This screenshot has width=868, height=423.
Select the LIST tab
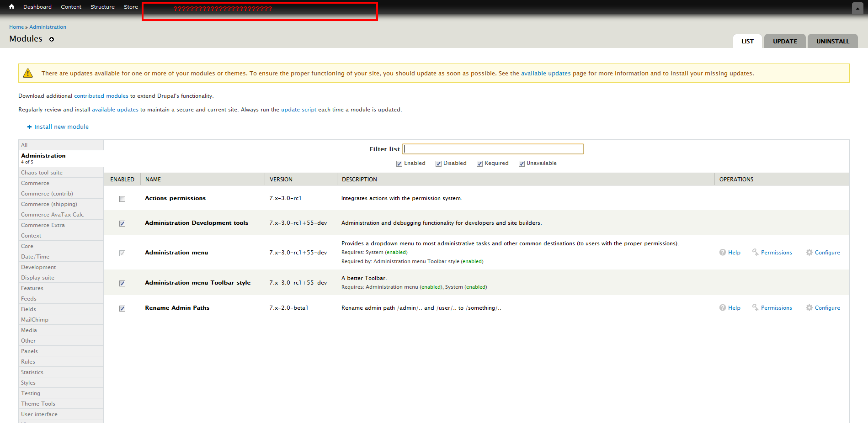[747, 41]
